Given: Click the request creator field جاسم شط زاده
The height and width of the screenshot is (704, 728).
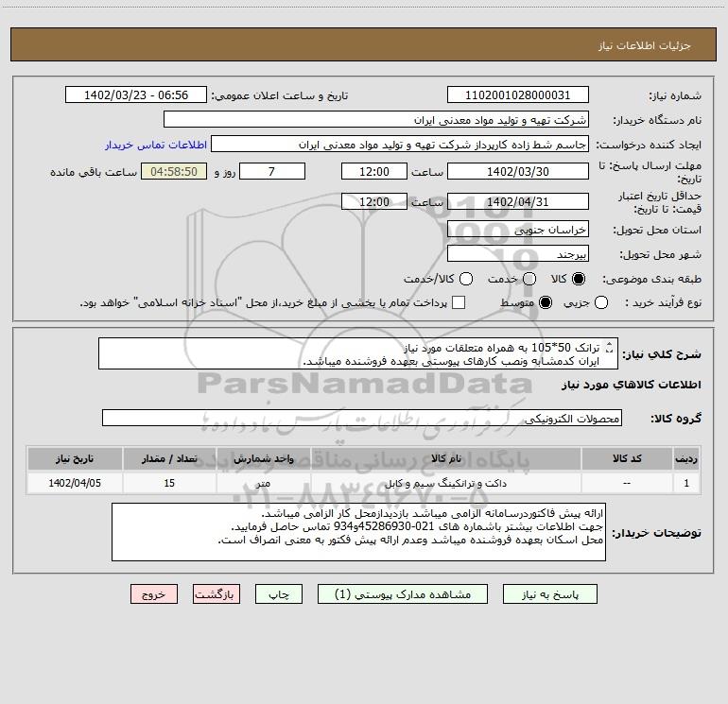Looking at the screenshot, I should click(400, 145).
